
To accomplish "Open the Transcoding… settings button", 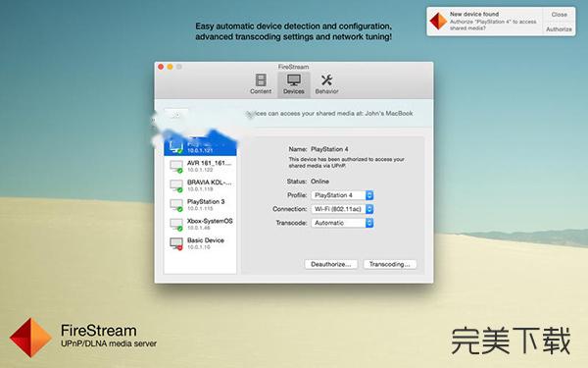I will 390,264.
